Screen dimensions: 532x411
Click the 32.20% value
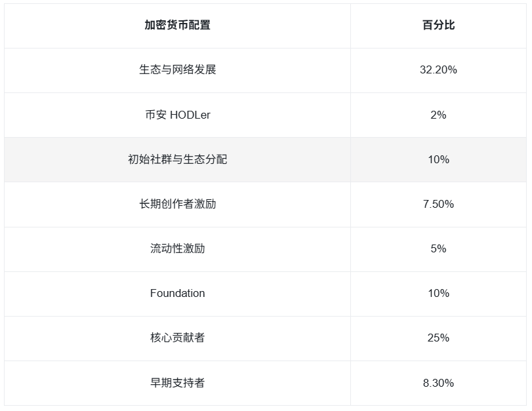tap(438, 69)
